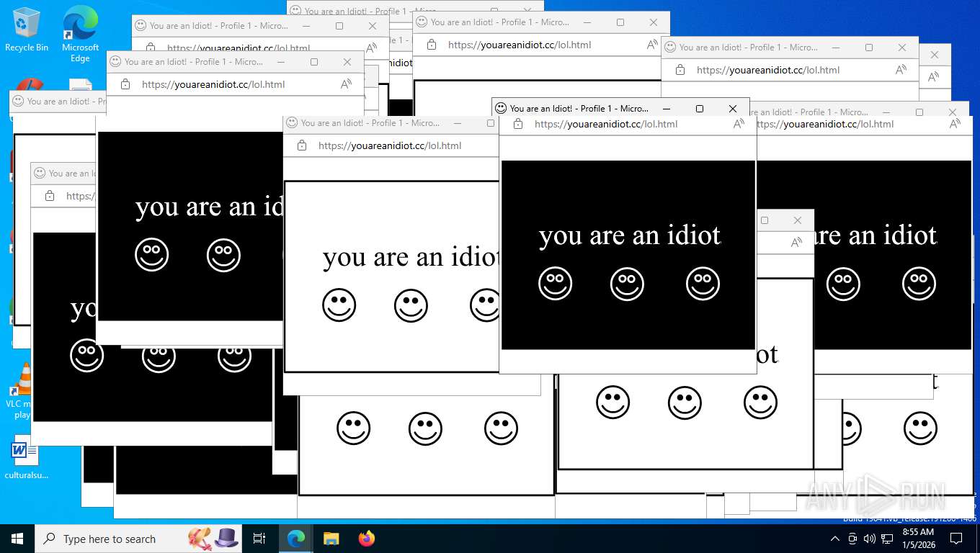
Task: Open the Action Center notifications icon
Action: click(x=956, y=539)
